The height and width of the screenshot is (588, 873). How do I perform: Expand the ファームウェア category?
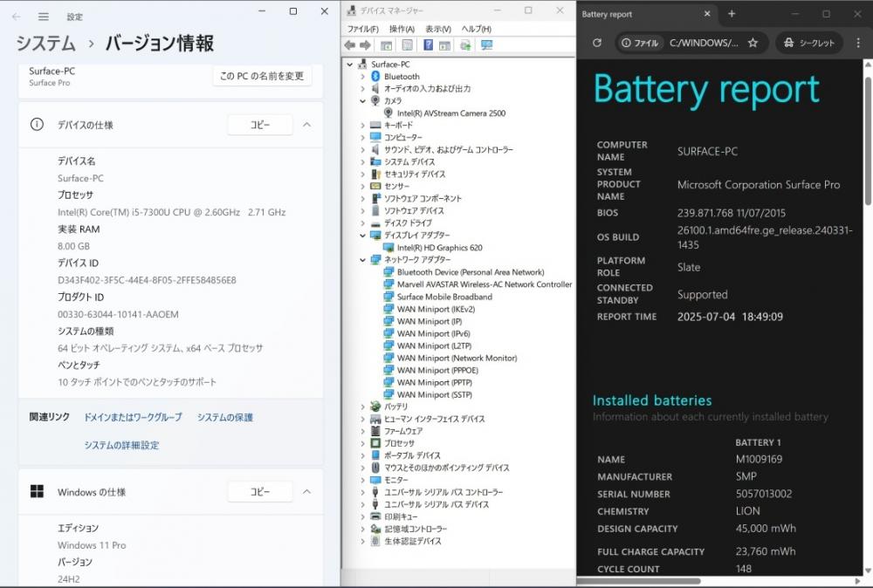[x=362, y=431]
